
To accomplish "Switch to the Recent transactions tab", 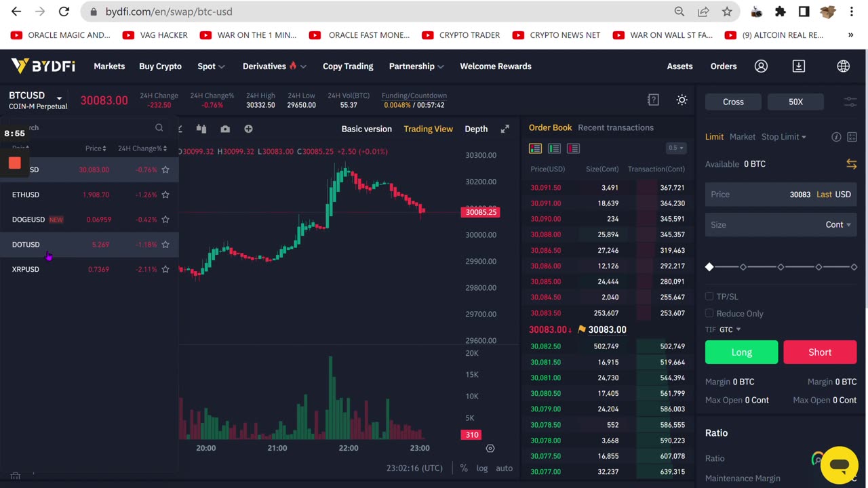I will click(x=616, y=127).
